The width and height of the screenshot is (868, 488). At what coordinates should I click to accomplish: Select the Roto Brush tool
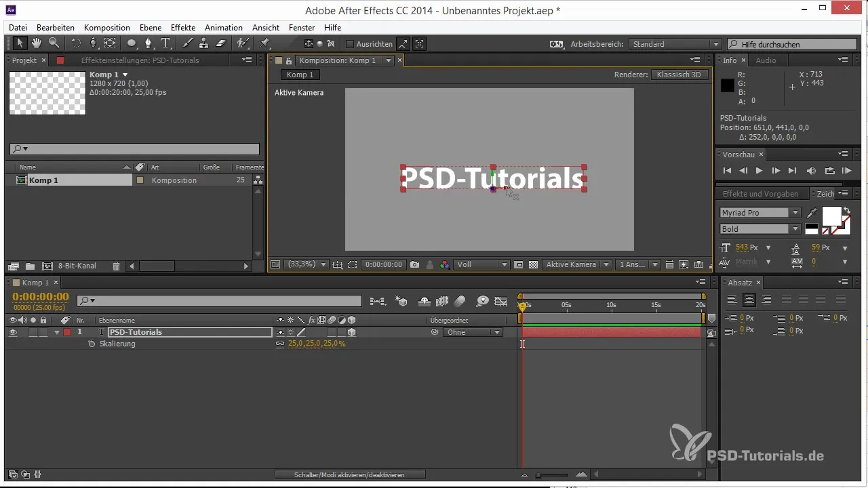coord(243,43)
